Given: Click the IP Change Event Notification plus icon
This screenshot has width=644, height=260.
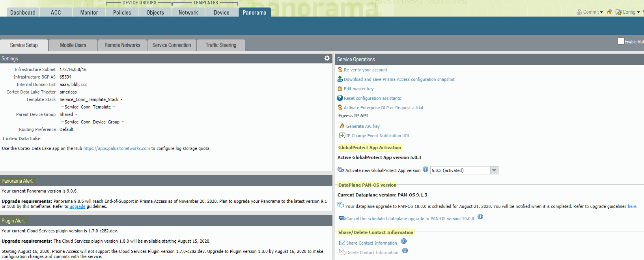Looking at the screenshot, I should click(342, 136).
